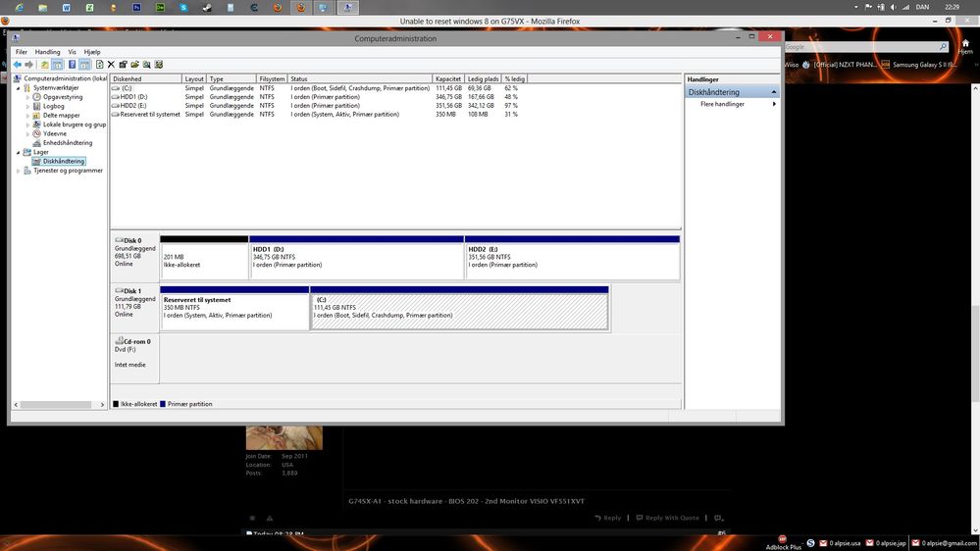Viewport: 980px width, 551px height.
Task: Click the last green disk settings toolbar icon
Action: coord(159,65)
